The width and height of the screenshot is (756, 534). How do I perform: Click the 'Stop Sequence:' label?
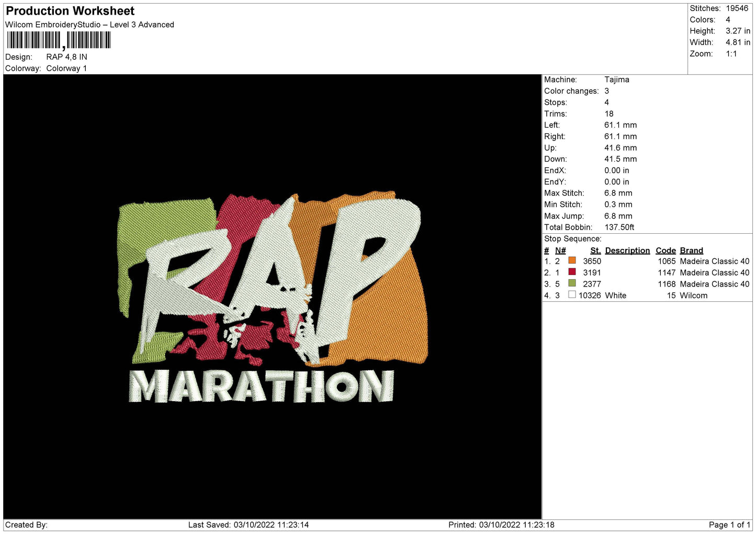[573, 239]
